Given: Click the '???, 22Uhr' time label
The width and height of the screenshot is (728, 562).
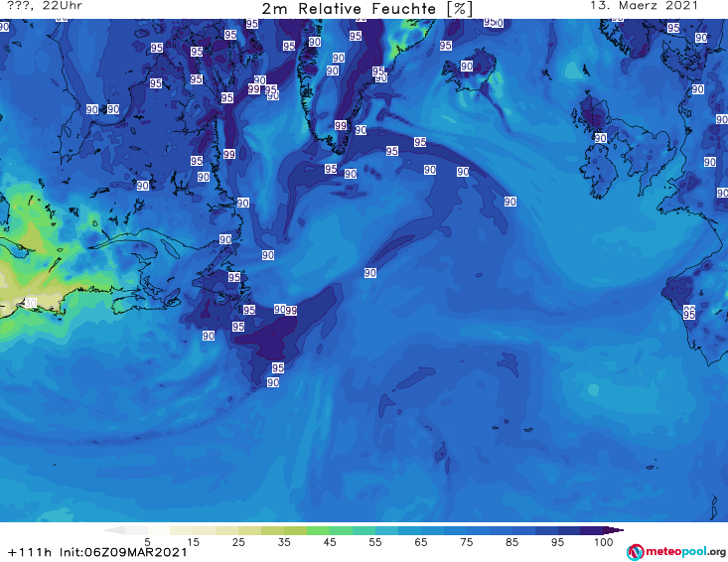Looking at the screenshot, I should [x=45, y=6].
